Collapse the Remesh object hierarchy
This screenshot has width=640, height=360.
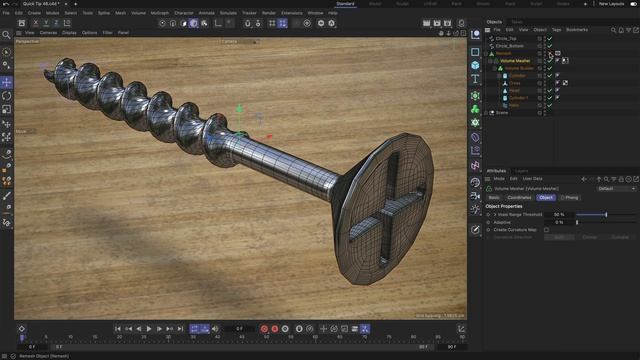(x=486, y=53)
